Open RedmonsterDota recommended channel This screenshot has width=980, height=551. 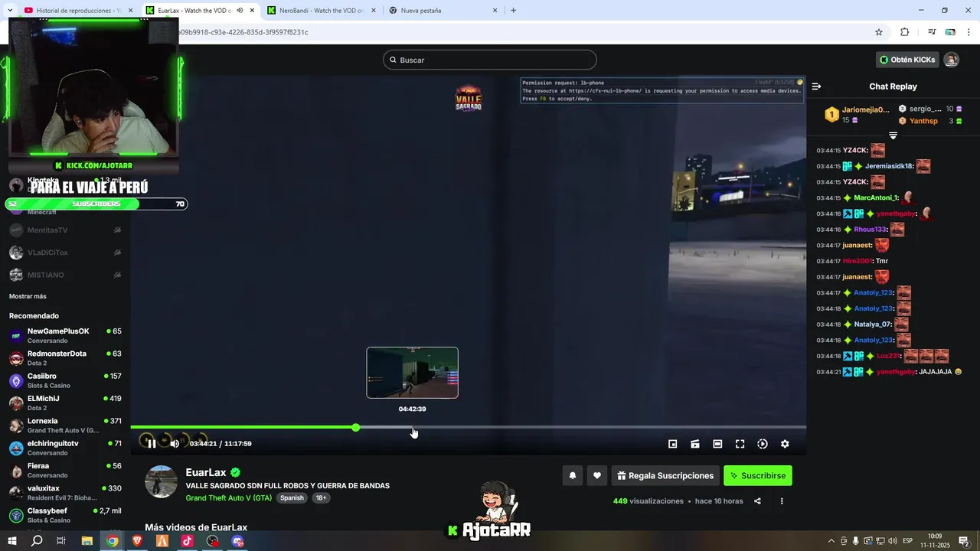tap(65, 358)
